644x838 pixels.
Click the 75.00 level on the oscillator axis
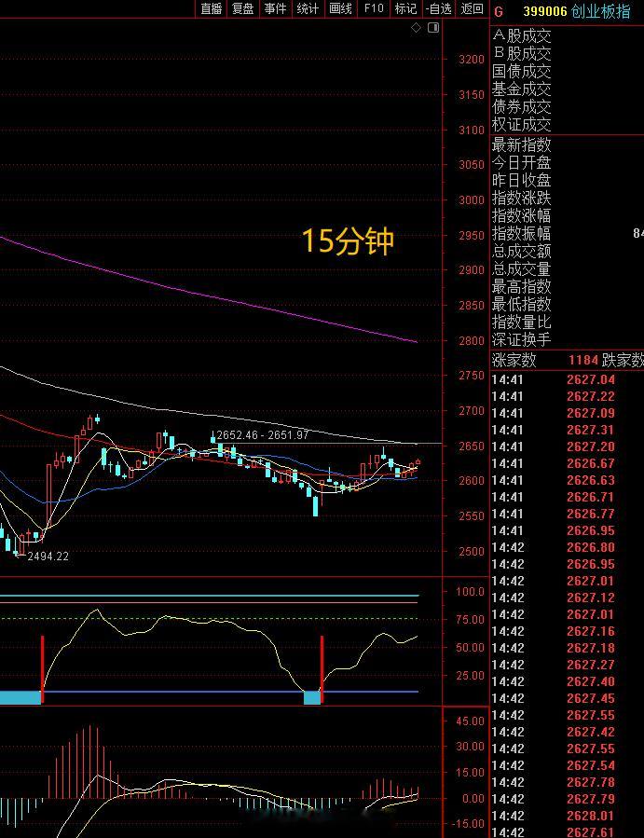point(471,620)
